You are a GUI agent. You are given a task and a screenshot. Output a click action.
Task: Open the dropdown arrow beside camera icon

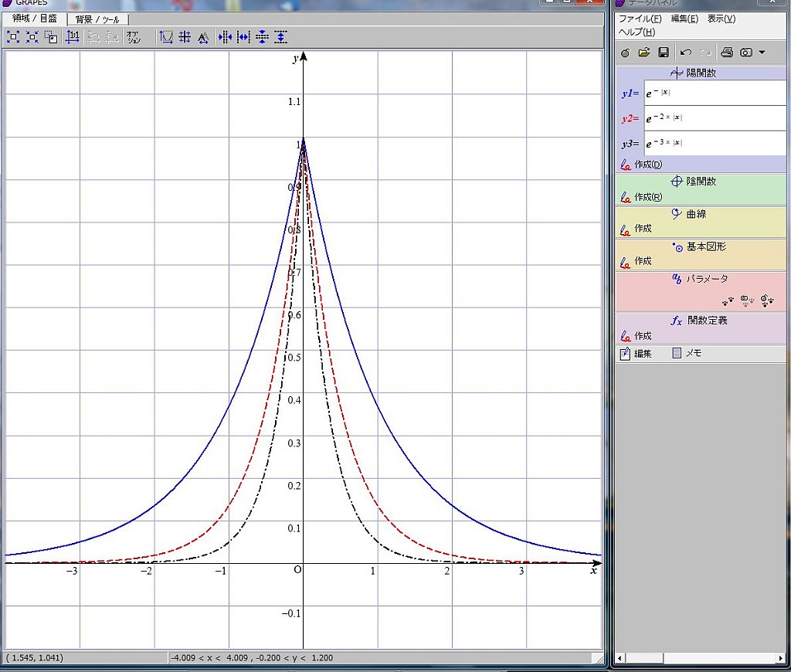(762, 53)
